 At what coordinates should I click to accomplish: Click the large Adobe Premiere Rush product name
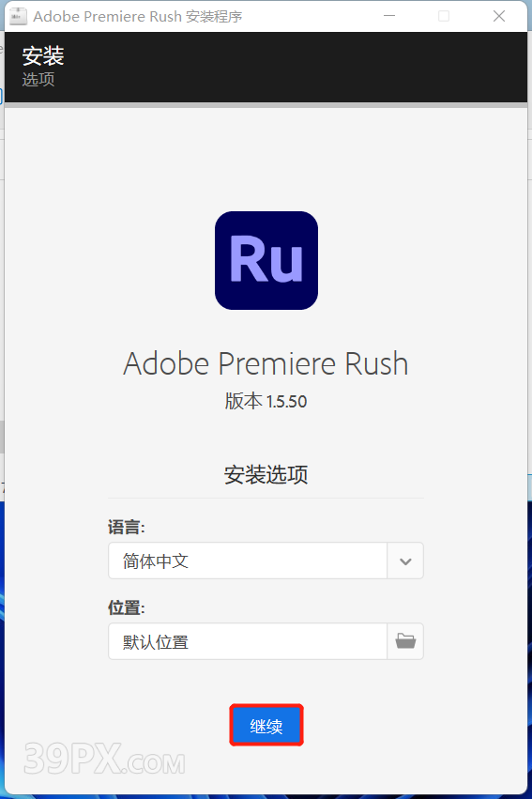click(x=266, y=364)
